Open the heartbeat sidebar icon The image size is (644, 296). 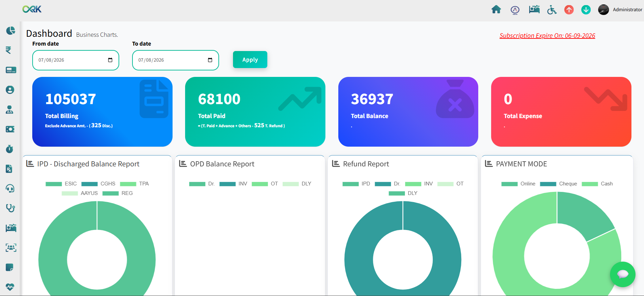click(10, 287)
